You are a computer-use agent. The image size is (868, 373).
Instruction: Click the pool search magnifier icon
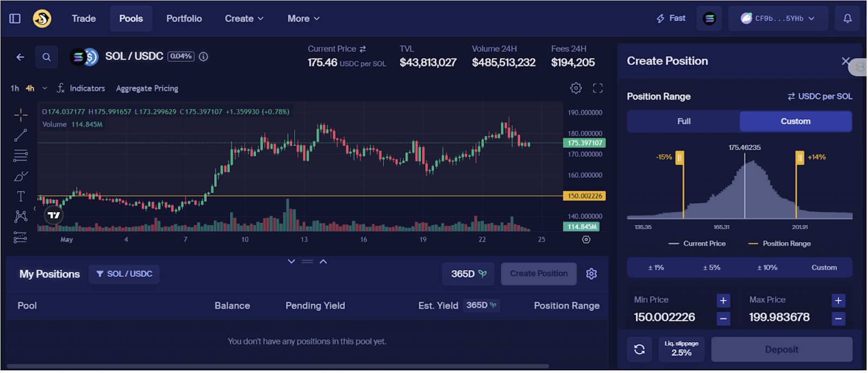point(47,57)
